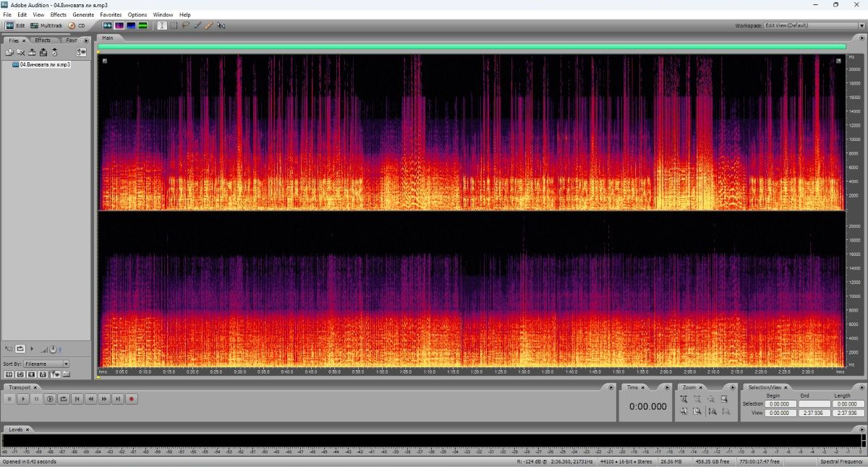Open the Generate menu

point(83,14)
